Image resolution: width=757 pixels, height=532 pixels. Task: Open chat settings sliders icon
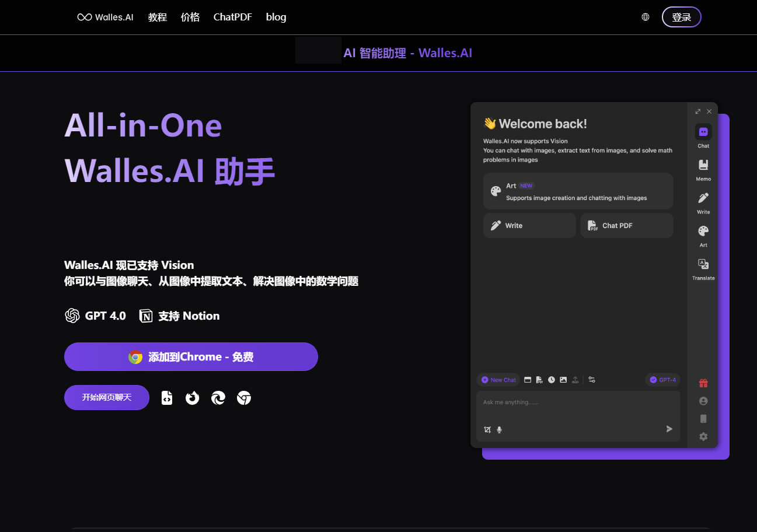coord(592,380)
